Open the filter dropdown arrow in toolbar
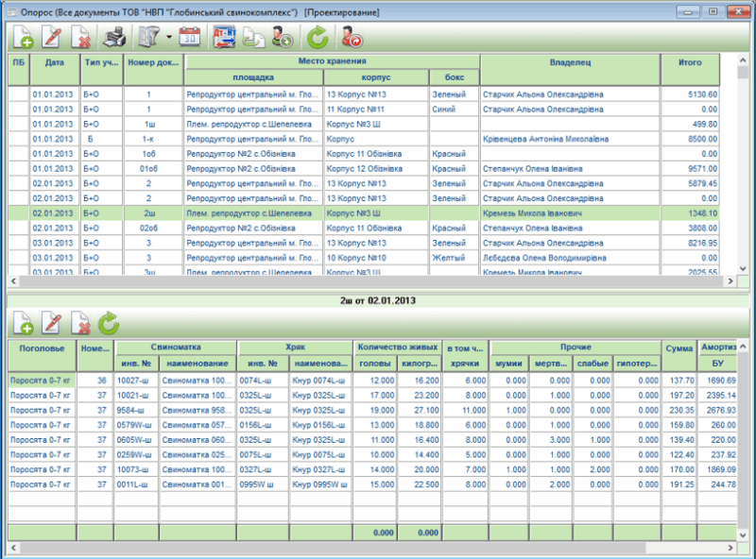756x559 pixels. (167, 39)
